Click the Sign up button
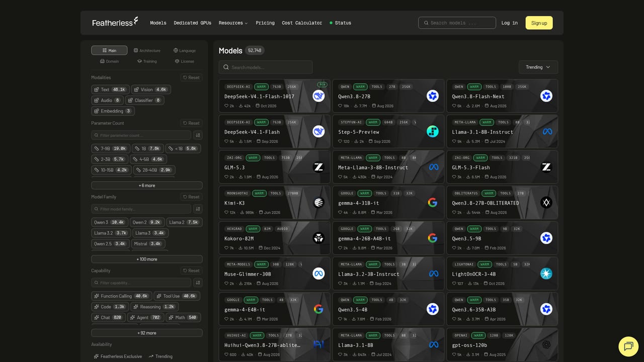The width and height of the screenshot is (644, 362). coord(539,23)
